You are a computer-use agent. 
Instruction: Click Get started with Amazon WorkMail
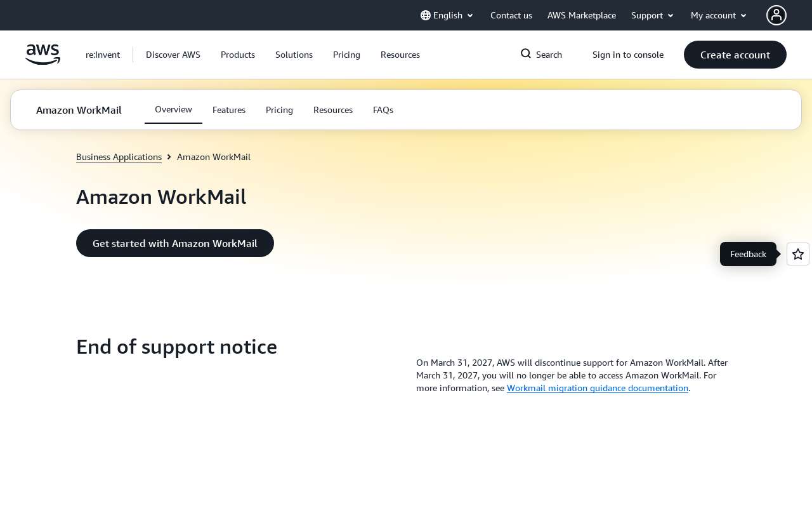tap(175, 243)
